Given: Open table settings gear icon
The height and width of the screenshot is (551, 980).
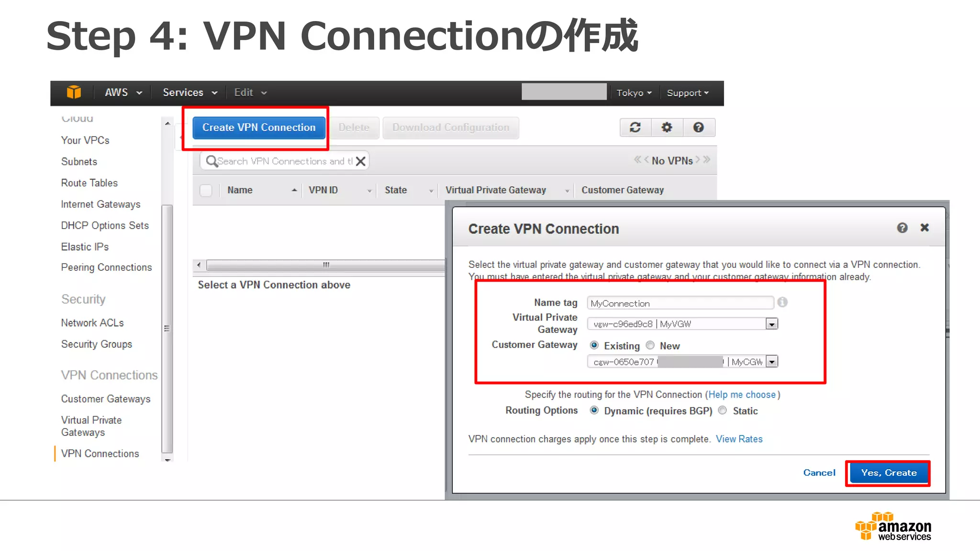Looking at the screenshot, I should pyautogui.click(x=667, y=128).
